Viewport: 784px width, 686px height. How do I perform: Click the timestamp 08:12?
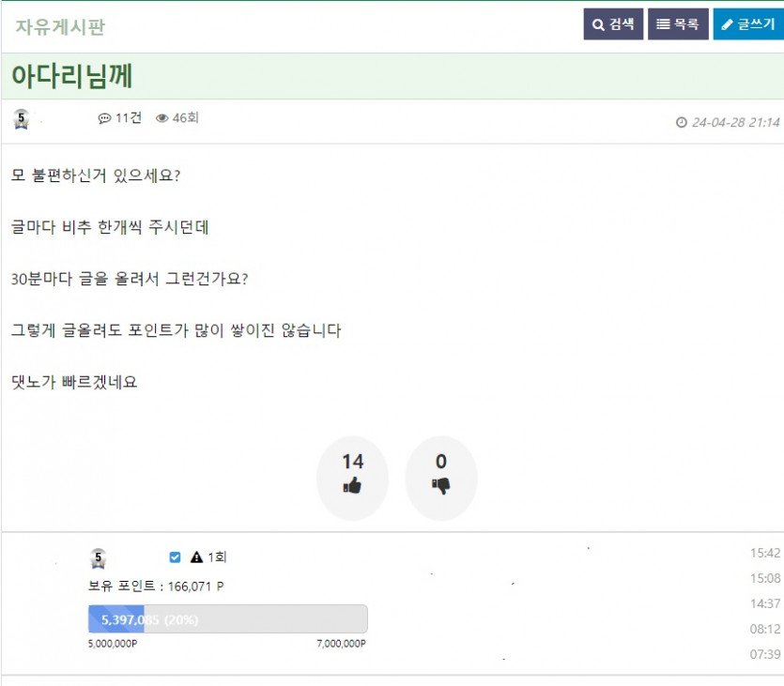pyautogui.click(x=765, y=630)
